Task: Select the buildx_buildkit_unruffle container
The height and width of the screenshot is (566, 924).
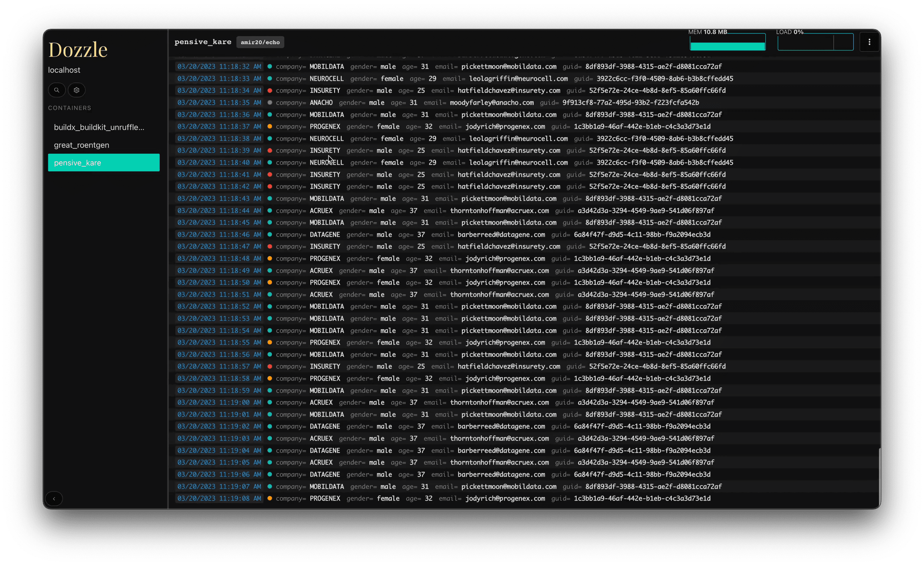Action: click(x=99, y=127)
